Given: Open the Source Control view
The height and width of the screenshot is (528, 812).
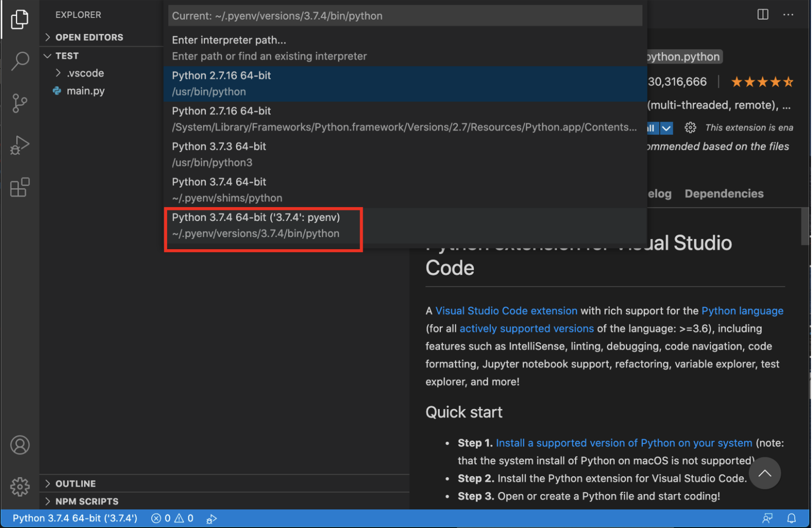Looking at the screenshot, I should (x=20, y=103).
